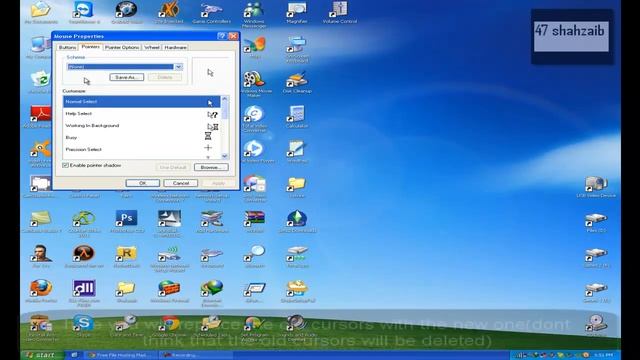Screen dimensions: 640x360
Task: Launch Internet Download Manager icon
Action: pyautogui.click(x=211, y=293)
